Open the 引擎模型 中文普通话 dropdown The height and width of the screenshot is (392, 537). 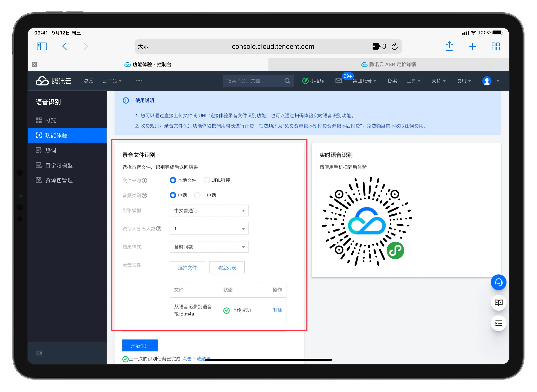coord(209,211)
